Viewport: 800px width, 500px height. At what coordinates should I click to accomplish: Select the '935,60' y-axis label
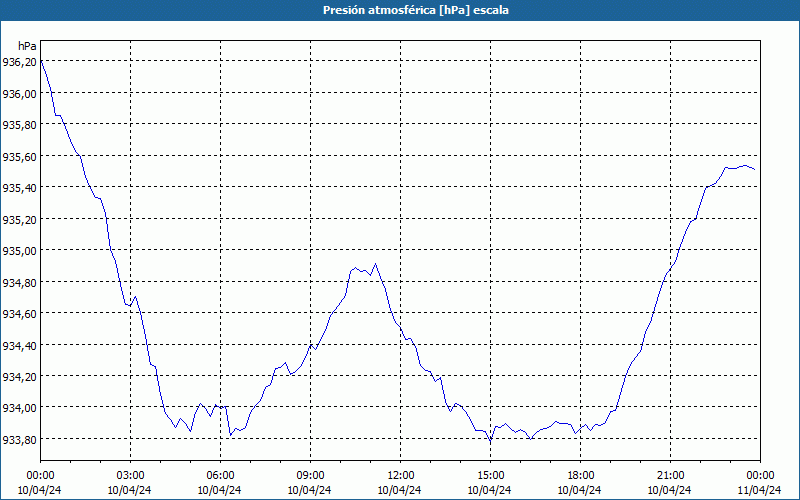tap(20, 156)
